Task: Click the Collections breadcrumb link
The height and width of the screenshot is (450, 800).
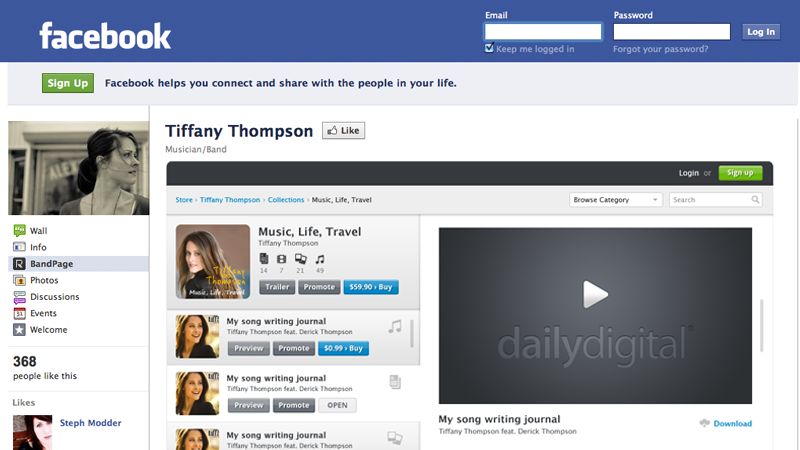Action: pyautogui.click(x=286, y=199)
